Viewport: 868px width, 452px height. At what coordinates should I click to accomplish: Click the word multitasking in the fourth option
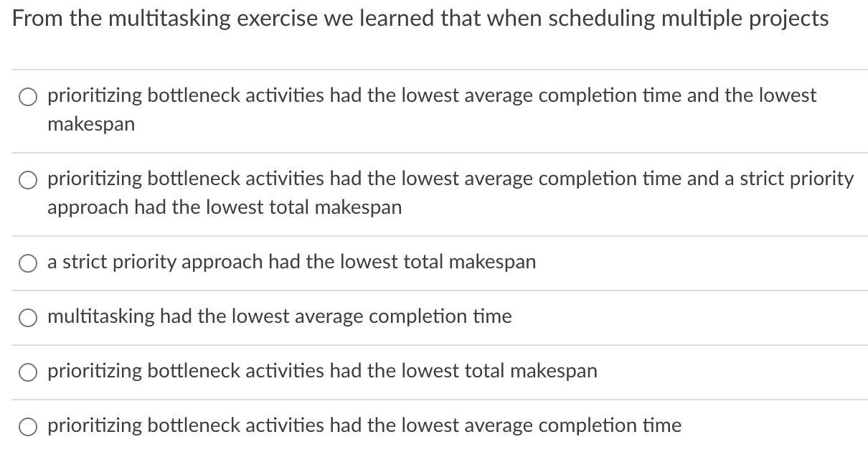click(x=100, y=317)
